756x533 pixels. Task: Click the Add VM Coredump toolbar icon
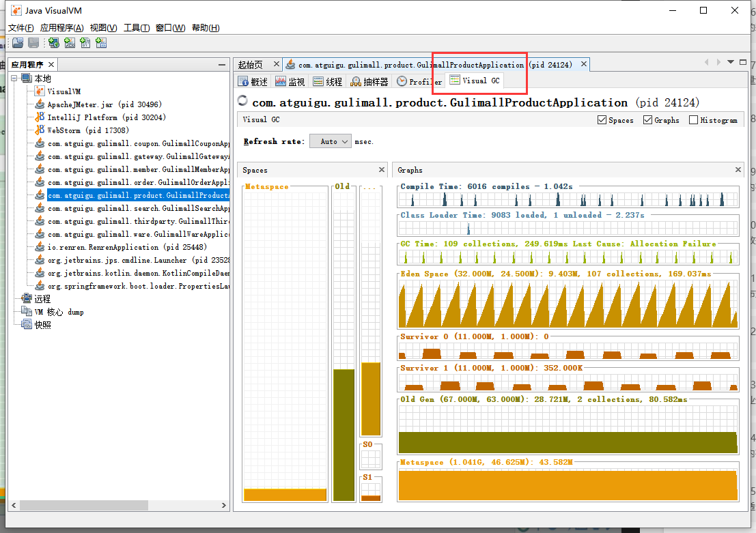coord(85,43)
